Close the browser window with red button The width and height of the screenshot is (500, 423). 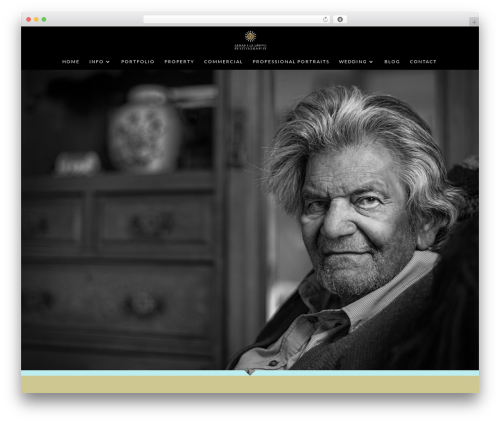coord(29,19)
